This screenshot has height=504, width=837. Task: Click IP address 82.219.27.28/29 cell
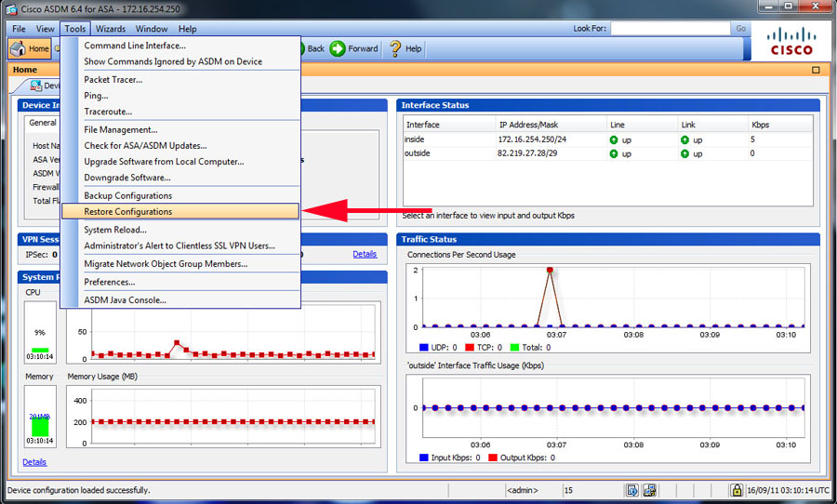coord(526,153)
